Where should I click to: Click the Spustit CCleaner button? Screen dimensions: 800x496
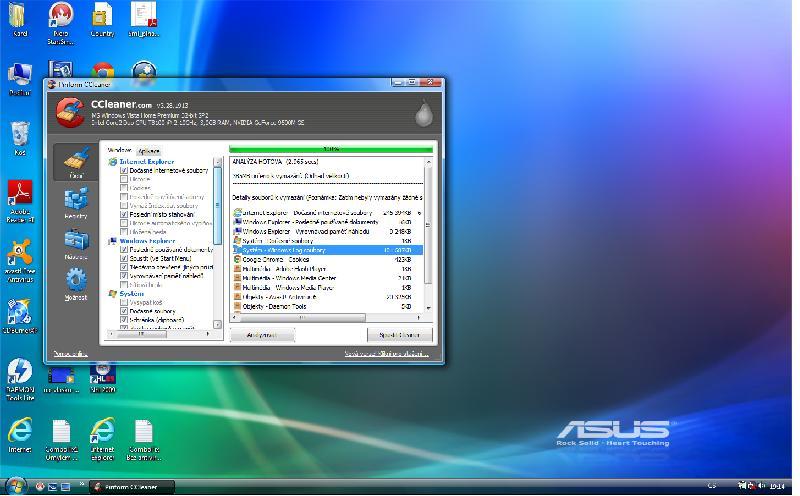click(x=399, y=335)
